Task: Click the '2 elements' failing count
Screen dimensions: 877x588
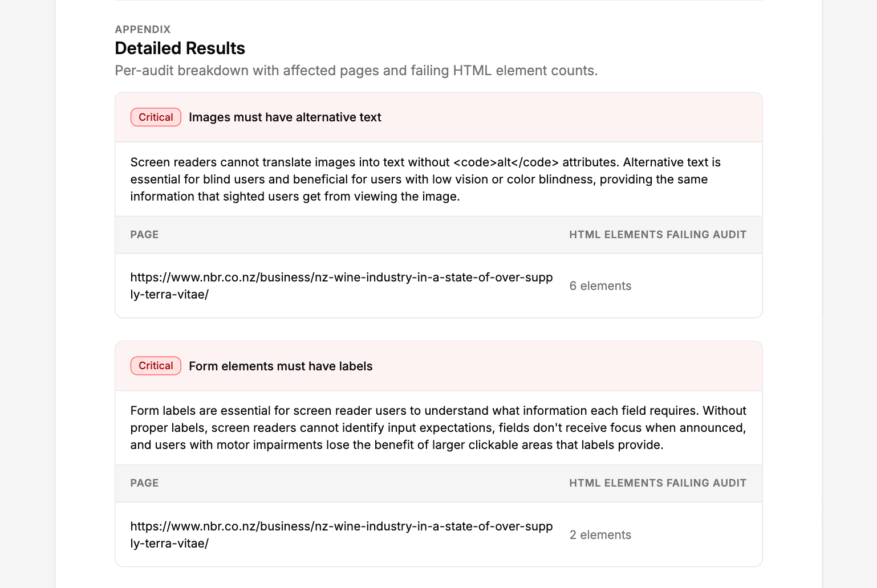Action: coord(600,535)
